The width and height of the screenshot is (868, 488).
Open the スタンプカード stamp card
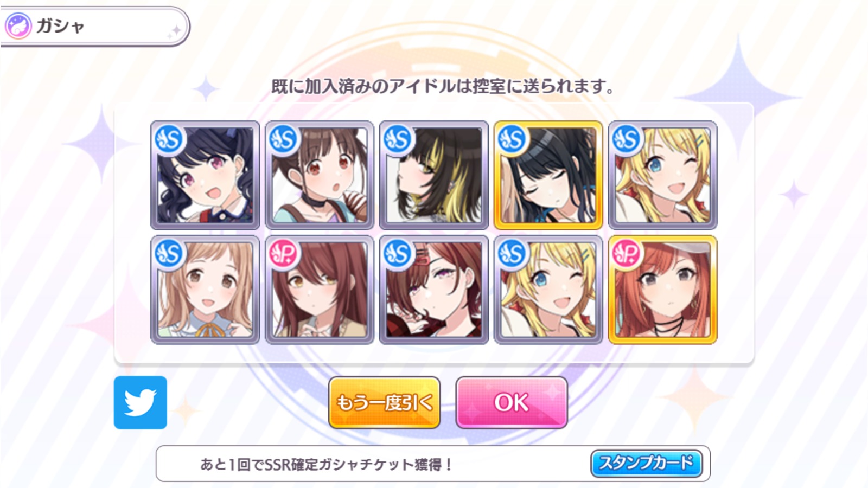(x=646, y=463)
